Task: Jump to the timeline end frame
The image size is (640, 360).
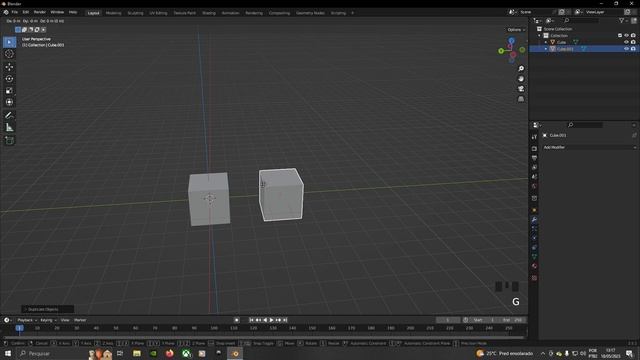Action: tap(285, 320)
